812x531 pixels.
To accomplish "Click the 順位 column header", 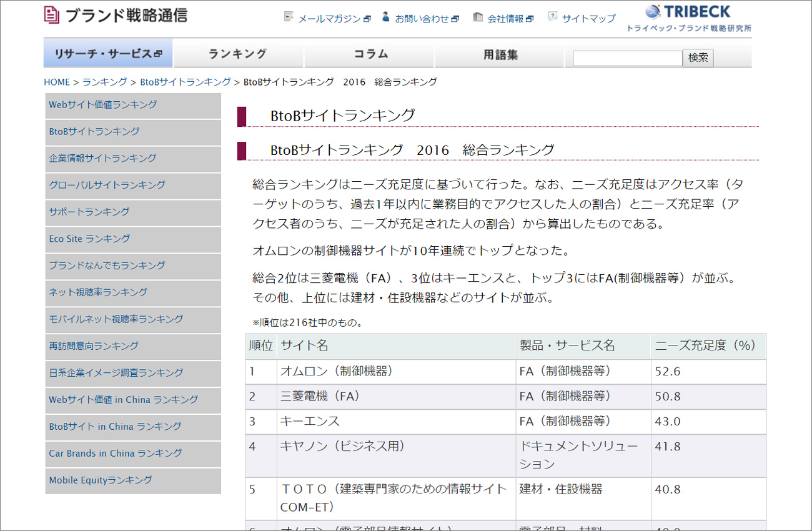I will (x=261, y=346).
